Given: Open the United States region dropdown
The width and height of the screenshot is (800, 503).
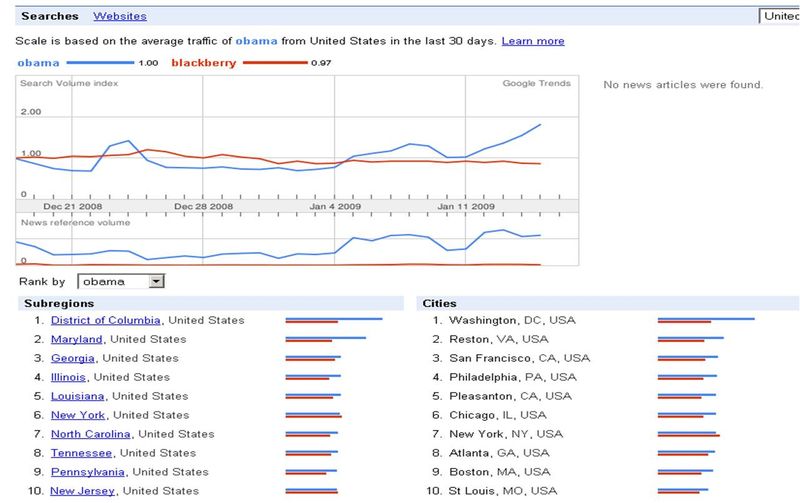Looking at the screenshot, I should click(780, 16).
